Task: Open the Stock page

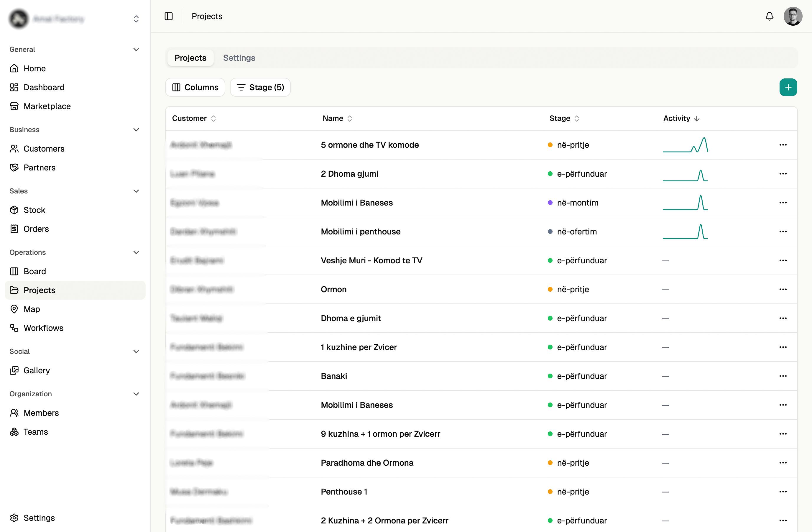Action: tap(75, 210)
